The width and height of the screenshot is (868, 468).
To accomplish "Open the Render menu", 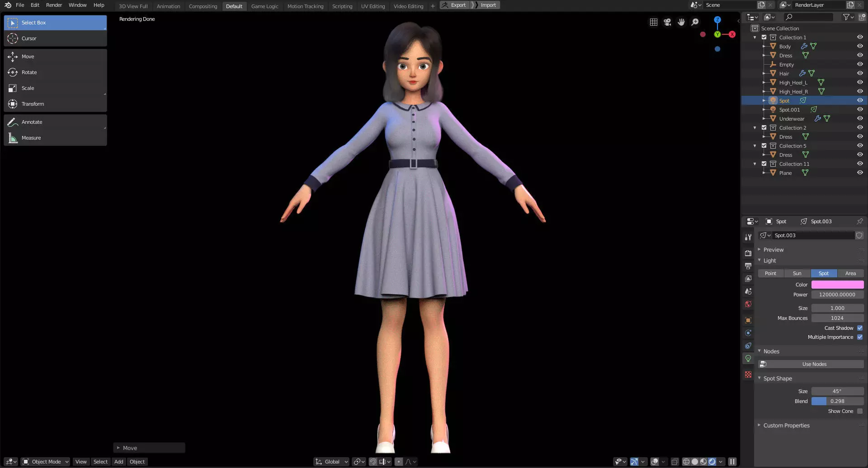I will pyautogui.click(x=54, y=5).
